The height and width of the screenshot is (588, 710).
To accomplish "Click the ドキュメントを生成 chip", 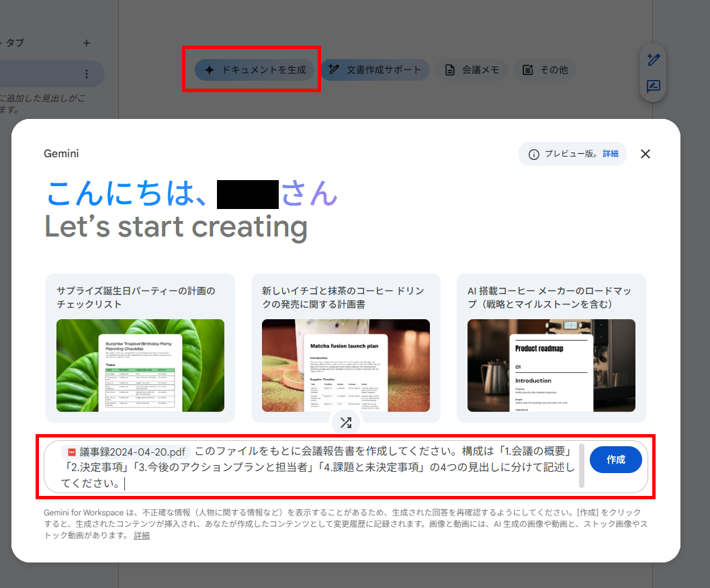I will coord(255,70).
